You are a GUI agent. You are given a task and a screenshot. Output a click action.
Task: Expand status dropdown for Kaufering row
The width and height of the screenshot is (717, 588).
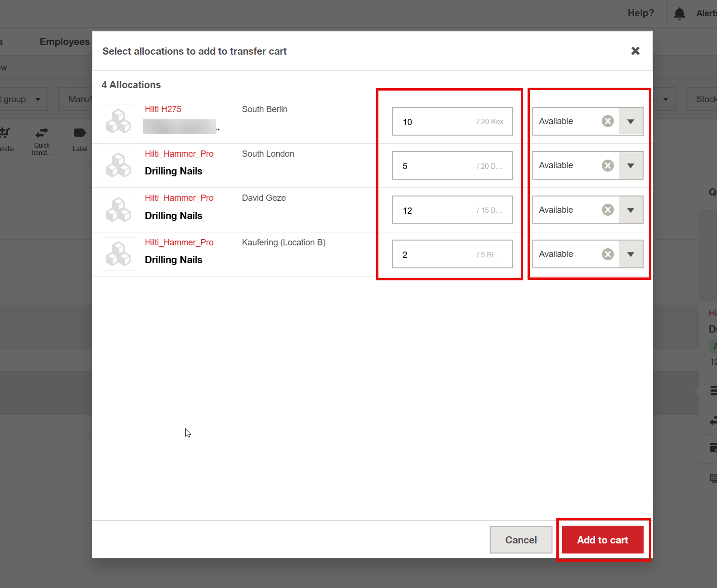click(x=631, y=254)
